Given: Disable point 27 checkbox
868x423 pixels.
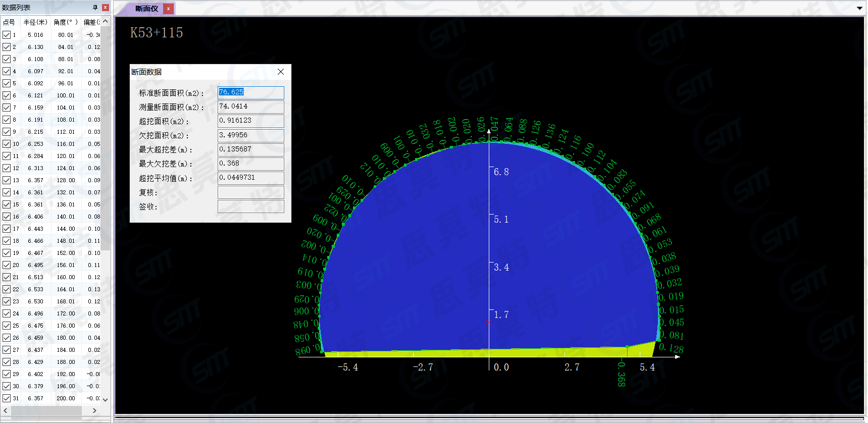Looking at the screenshot, I should click(x=7, y=350).
